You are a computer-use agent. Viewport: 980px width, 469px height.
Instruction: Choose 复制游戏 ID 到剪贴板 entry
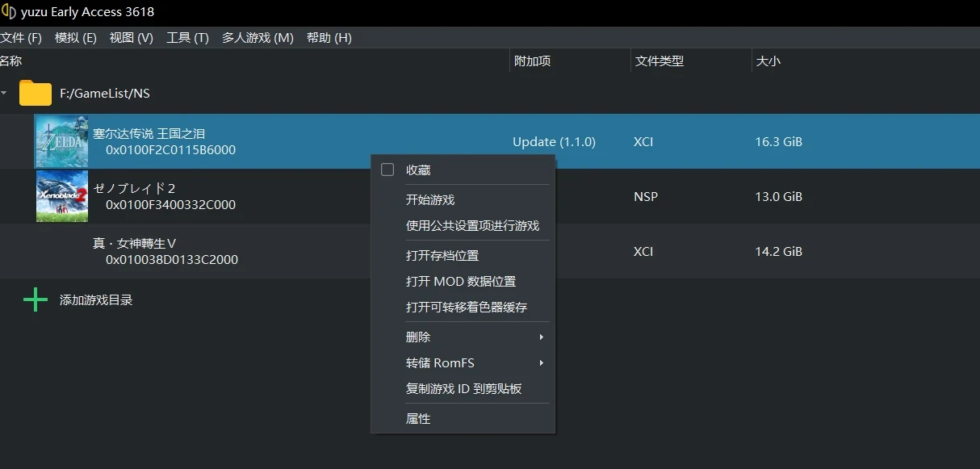click(x=463, y=388)
